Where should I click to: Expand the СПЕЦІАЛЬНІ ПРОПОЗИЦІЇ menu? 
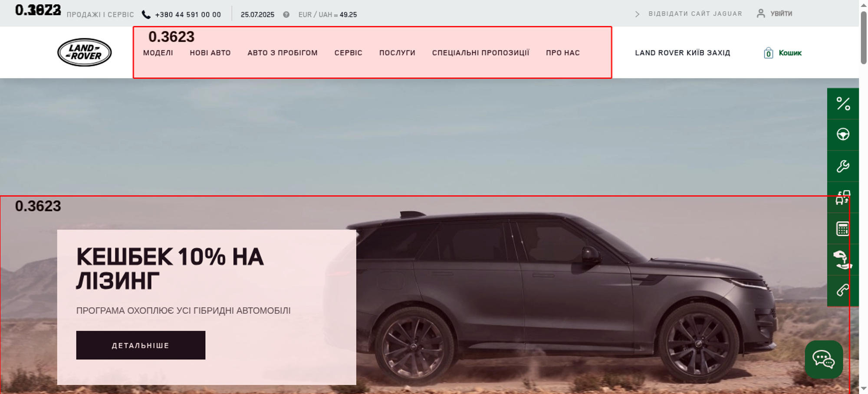(480, 53)
